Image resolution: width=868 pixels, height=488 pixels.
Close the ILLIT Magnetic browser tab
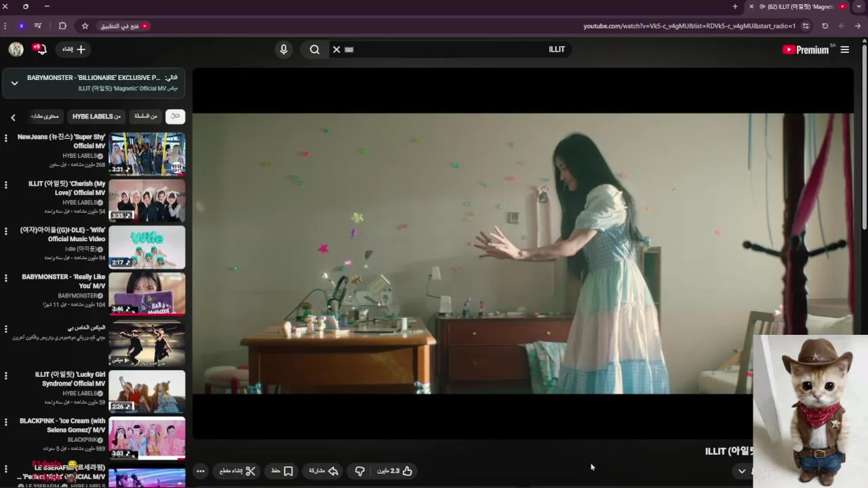point(751,7)
